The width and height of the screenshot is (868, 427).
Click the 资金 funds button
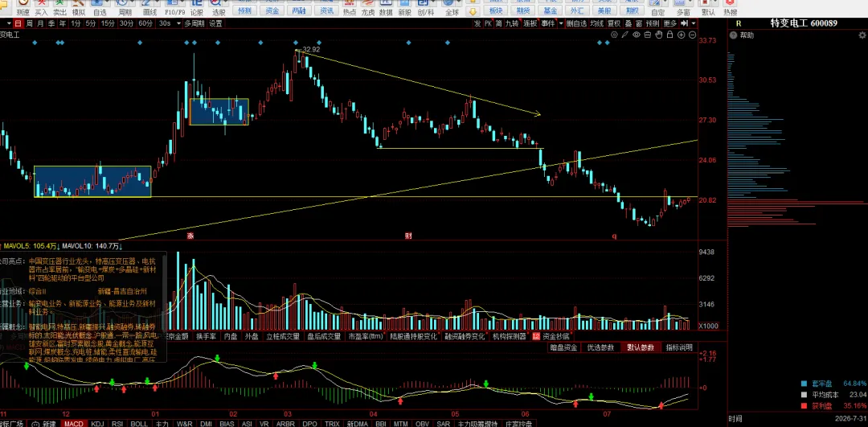pos(272,10)
